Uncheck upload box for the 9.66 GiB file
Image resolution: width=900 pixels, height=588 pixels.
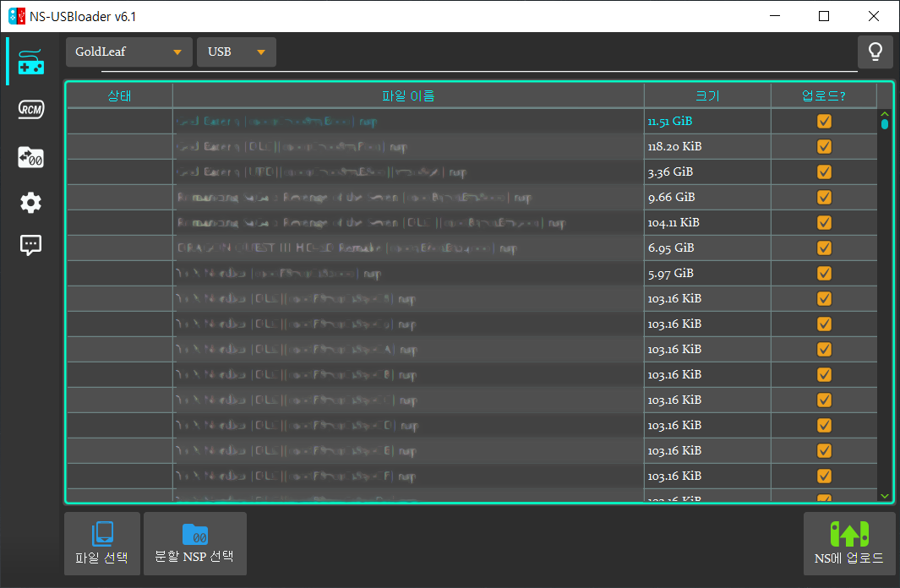tap(824, 197)
